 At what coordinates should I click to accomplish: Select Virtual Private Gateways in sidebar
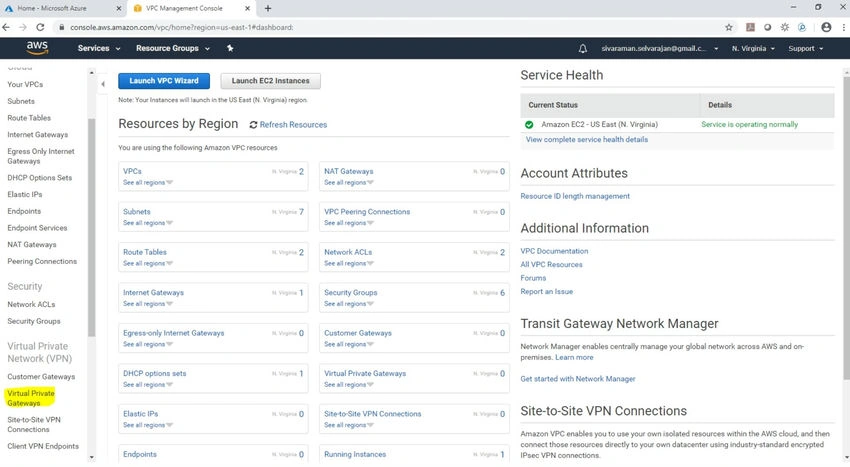pos(30,398)
